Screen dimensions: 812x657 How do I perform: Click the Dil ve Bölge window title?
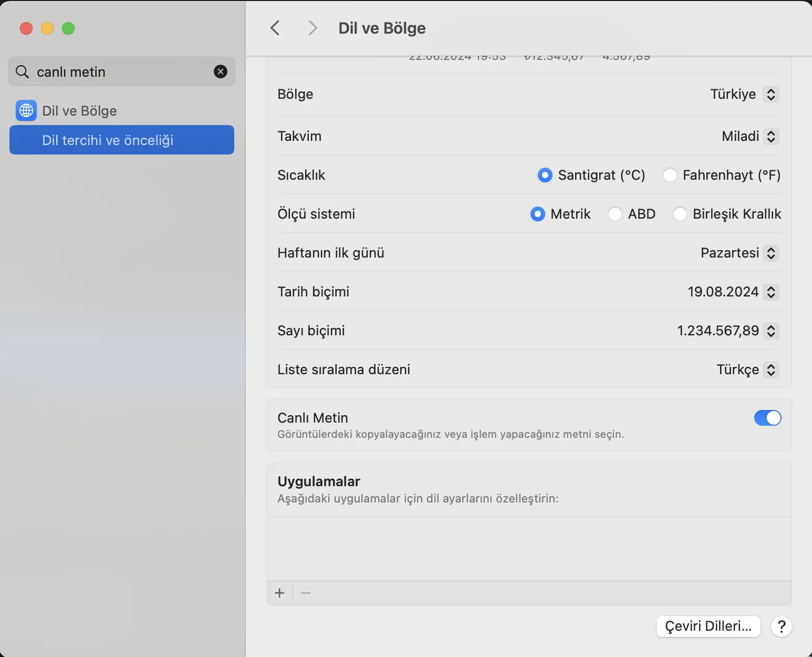(x=382, y=28)
